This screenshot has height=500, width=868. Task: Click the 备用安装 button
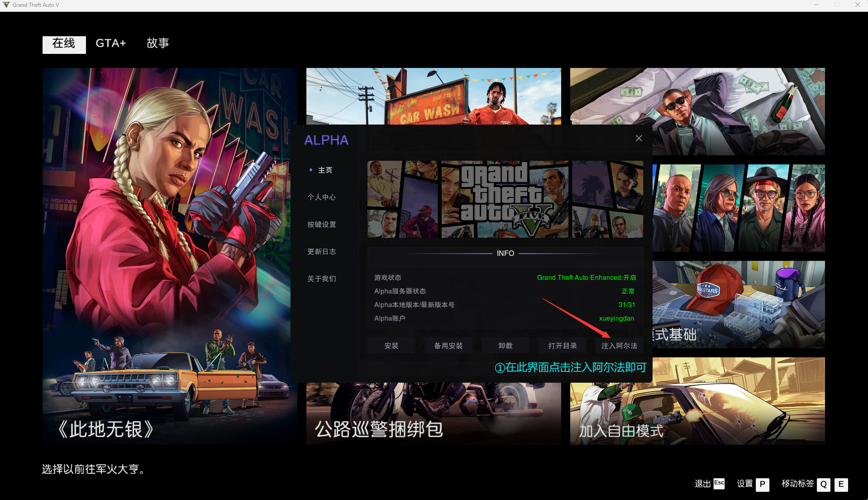[x=448, y=346]
